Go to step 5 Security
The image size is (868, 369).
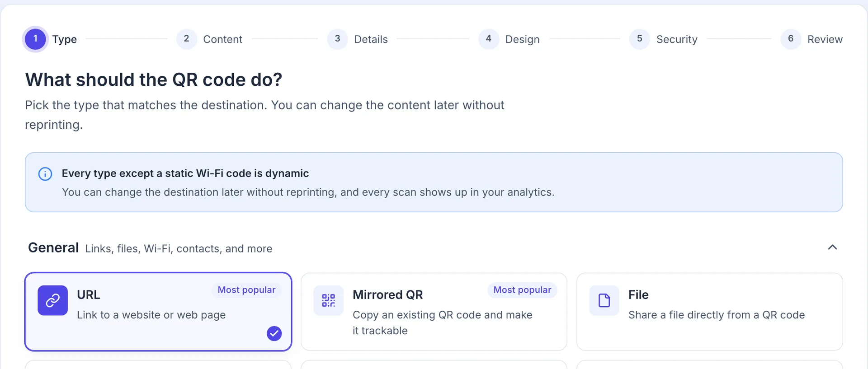point(663,39)
